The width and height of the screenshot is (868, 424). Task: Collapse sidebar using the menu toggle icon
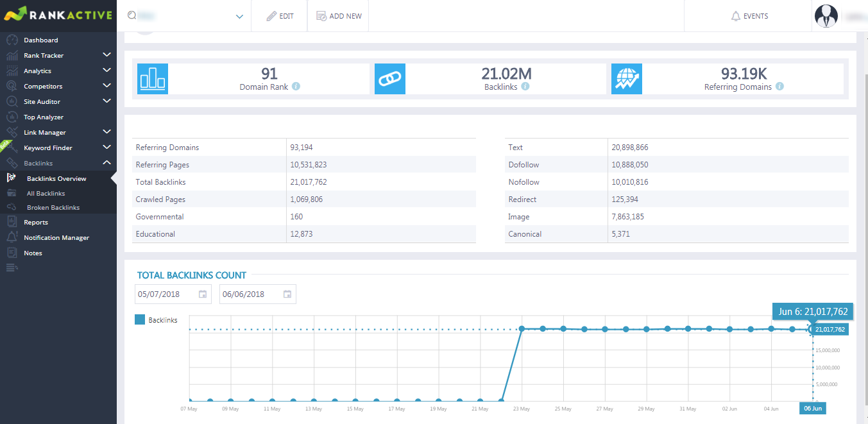[x=12, y=267]
